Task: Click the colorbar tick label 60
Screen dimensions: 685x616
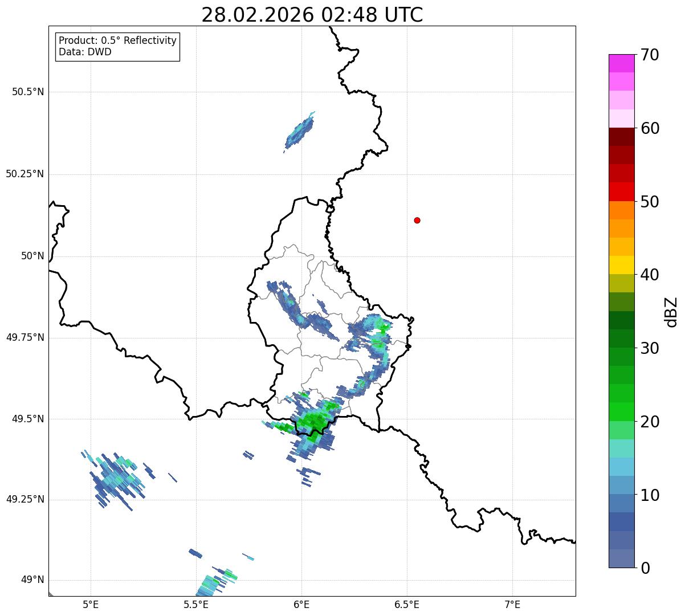Action: tap(650, 128)
